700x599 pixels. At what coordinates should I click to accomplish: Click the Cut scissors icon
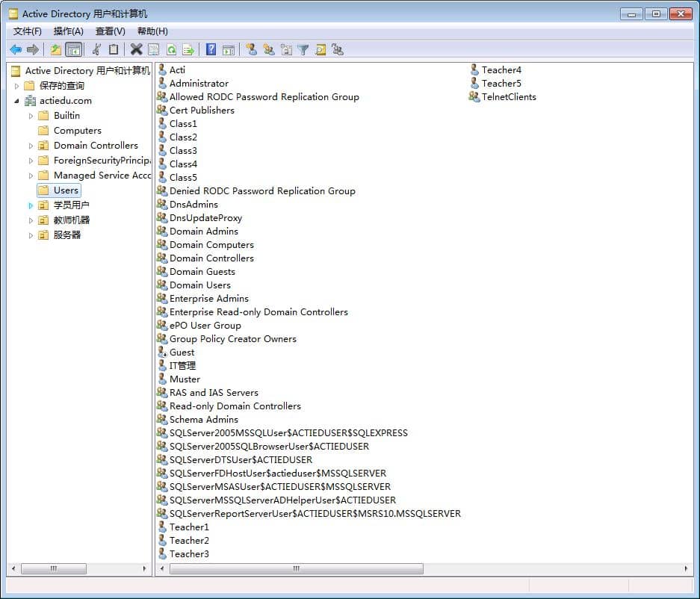point(96,49)
